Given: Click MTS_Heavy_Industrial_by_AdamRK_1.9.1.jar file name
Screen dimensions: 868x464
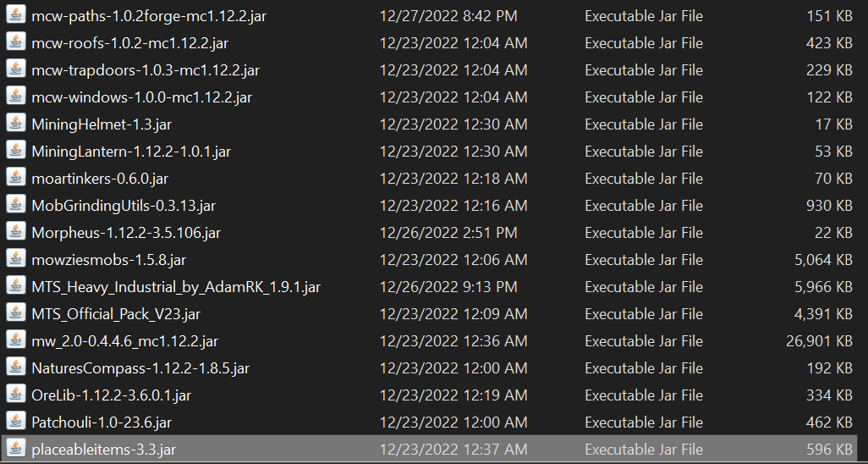Looking at the screenshot, I should (x=176, y=287).
